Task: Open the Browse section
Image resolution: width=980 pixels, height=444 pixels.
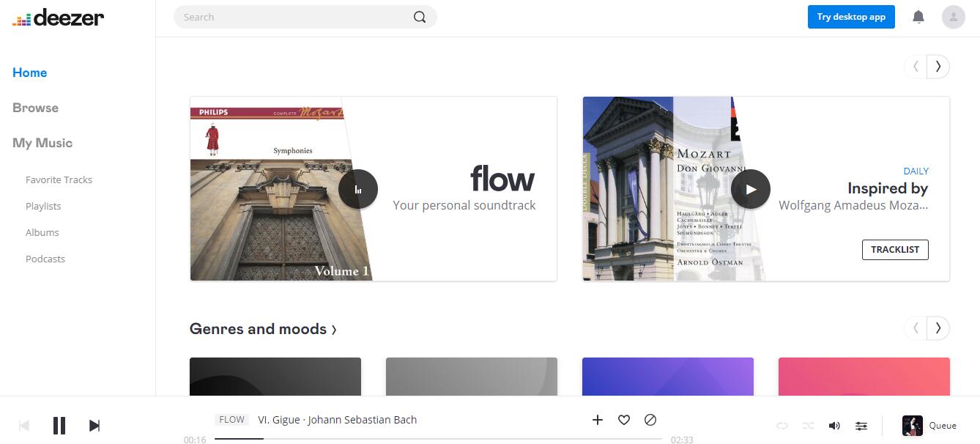Action: [x=35, y=108]
